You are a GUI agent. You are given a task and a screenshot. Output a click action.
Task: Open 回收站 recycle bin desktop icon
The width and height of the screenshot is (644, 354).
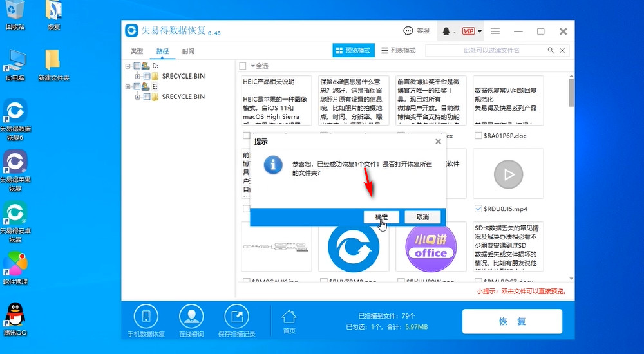(x=15, y=15)
